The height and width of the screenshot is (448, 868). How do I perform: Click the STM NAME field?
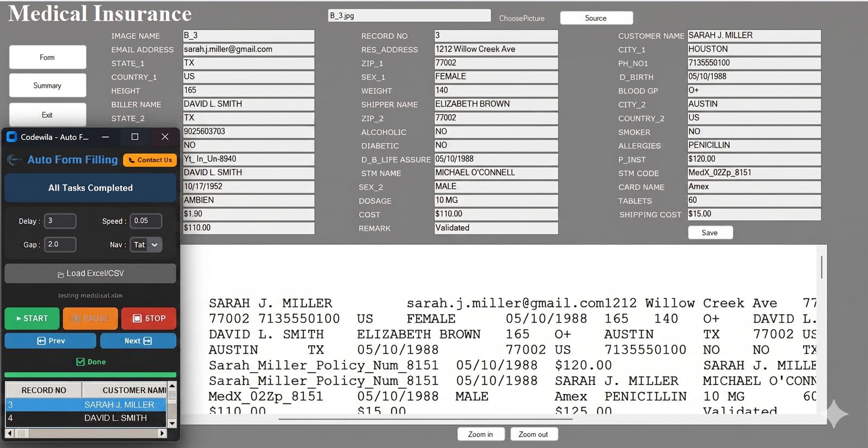[x=496, y=173]
